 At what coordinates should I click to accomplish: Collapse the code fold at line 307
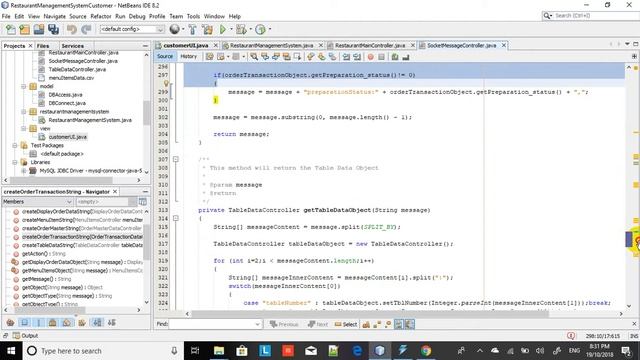[176, 159]
